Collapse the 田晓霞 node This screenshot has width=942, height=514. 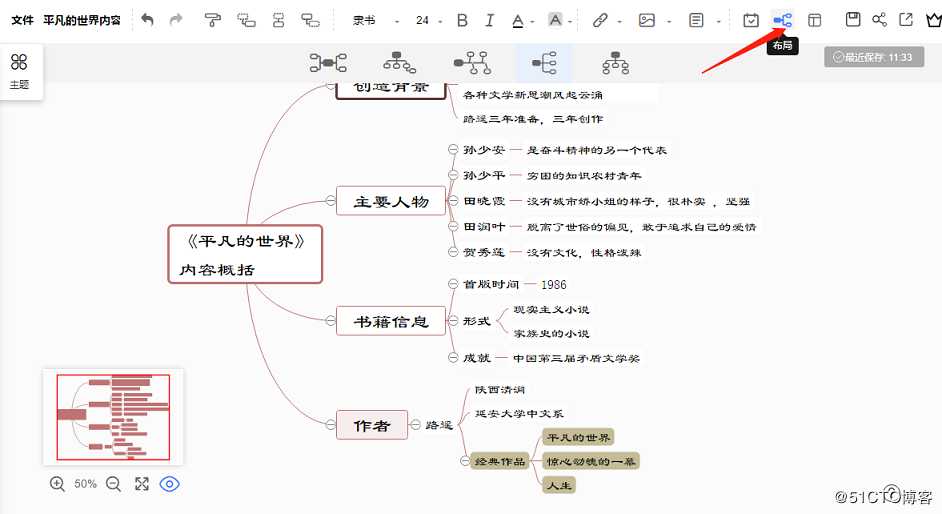[453, 201]
